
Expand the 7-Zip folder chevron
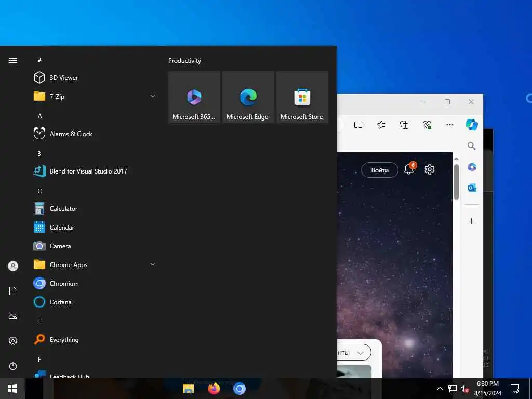click(153, 96)
